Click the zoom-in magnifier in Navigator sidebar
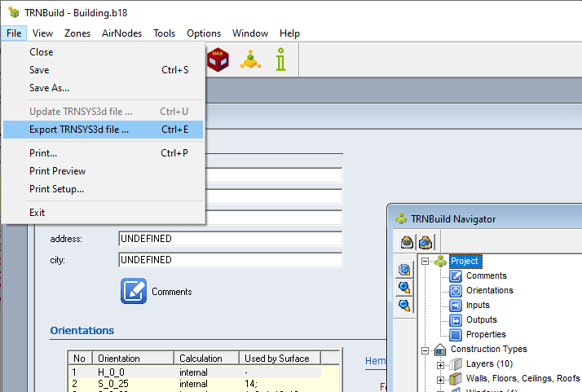The width and height of the screenshot is (582, 392). (404, 288)
